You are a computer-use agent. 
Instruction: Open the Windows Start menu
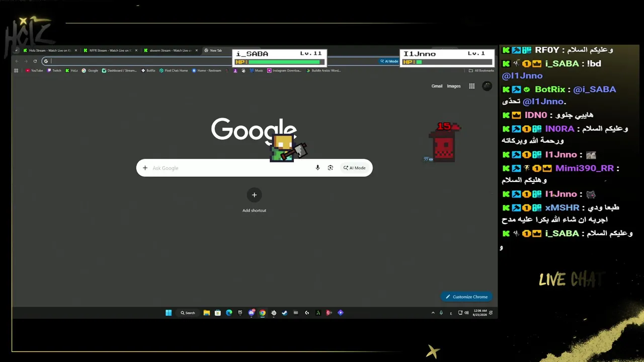(x=169, y=313)
